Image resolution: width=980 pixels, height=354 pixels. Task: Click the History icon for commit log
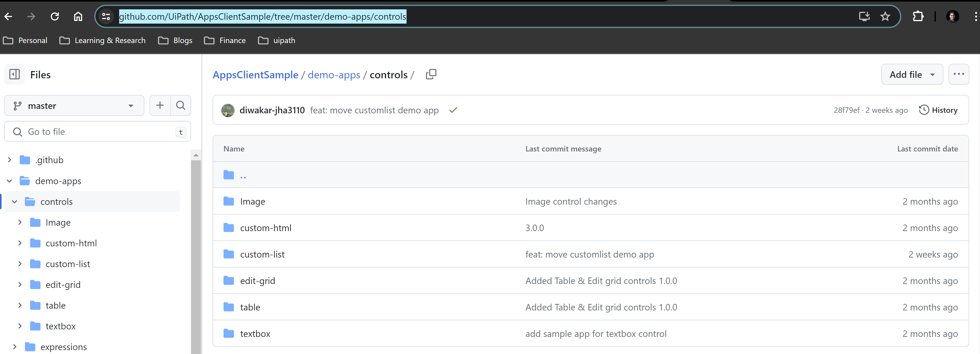[923, 110]
